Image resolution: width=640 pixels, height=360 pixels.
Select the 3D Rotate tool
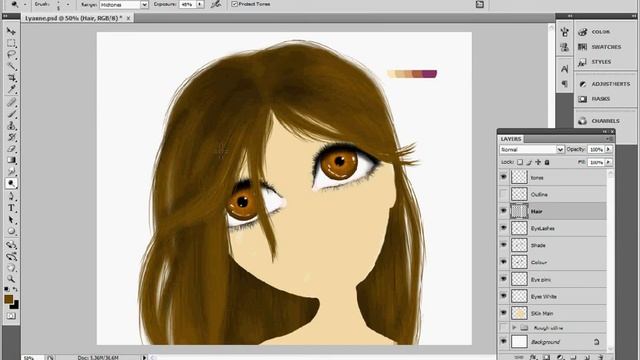(x=11, y=245)
